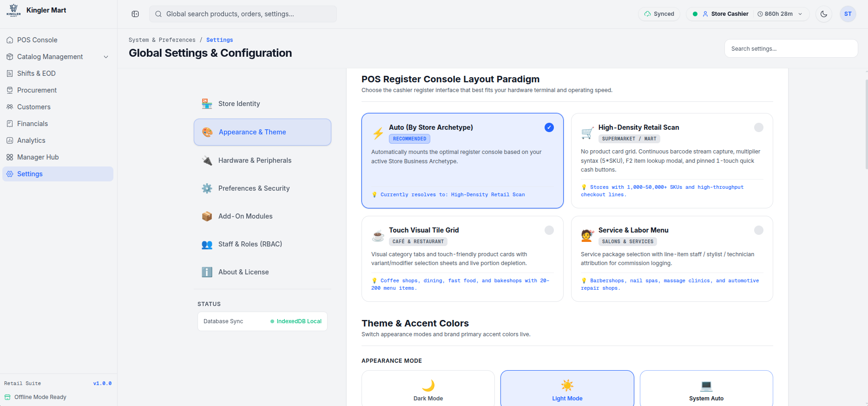The image size is (868, 406).
Task: Click the Global search products field
Action: (x=243, y=14)
